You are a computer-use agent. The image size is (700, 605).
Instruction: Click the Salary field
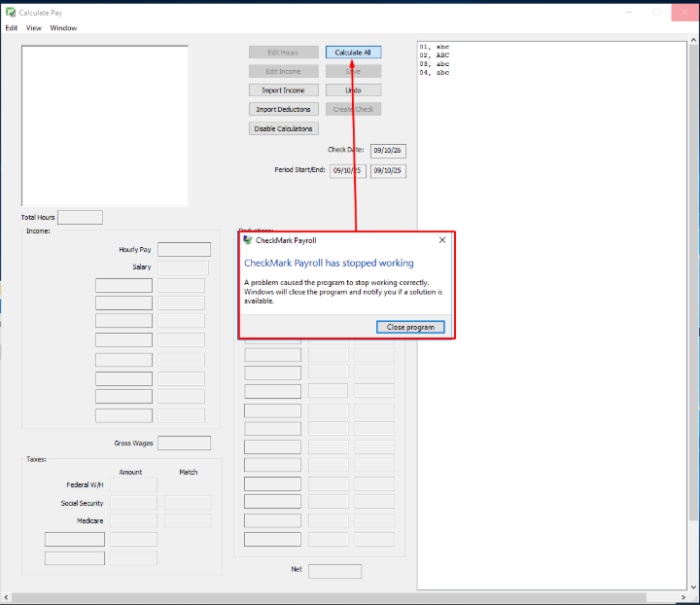[x=183, y=267]
